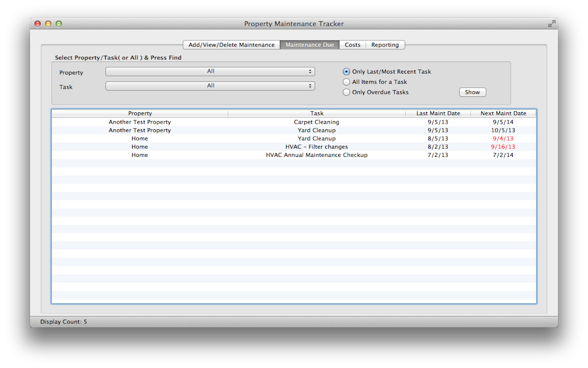The height and width of the screenshot is (368, 588).
Task: Select the Maintenance Due tab
Action: (x=309, y=45)
